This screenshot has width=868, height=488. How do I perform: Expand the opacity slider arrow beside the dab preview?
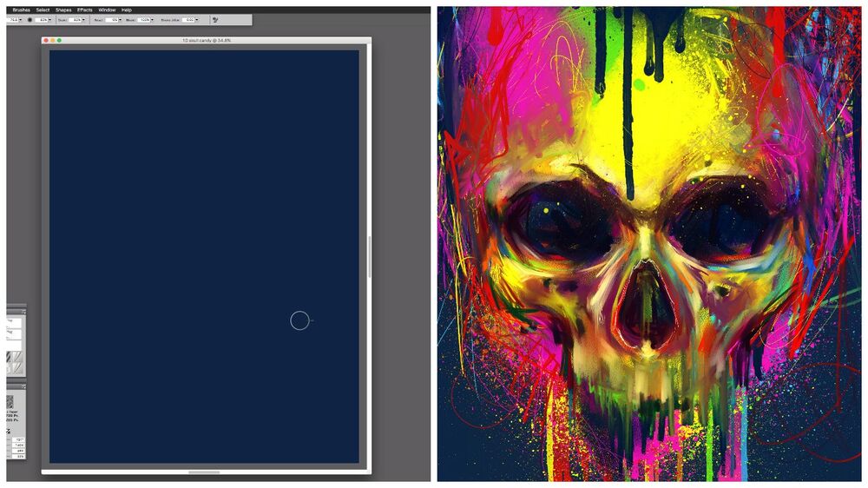tap(49, 20)
